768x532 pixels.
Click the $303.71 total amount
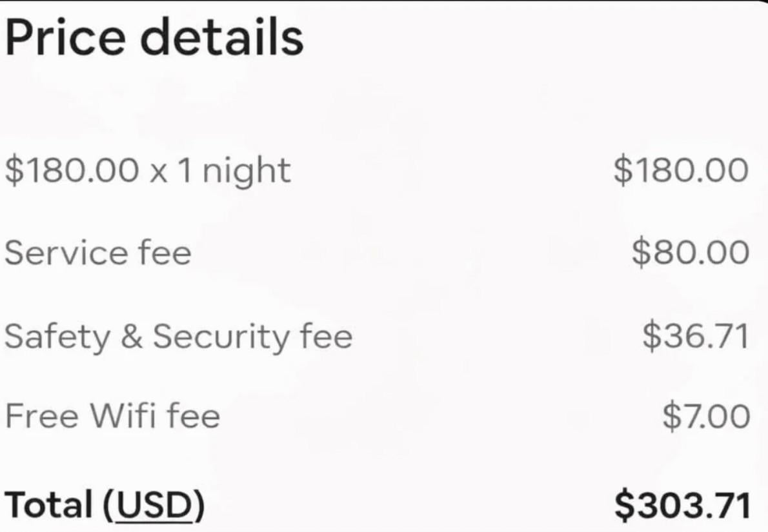[x=682, y=506]
